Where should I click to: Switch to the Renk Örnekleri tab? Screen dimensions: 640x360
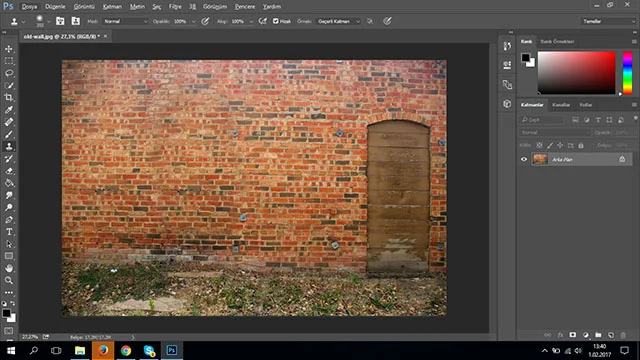click(x=557, y=42)
